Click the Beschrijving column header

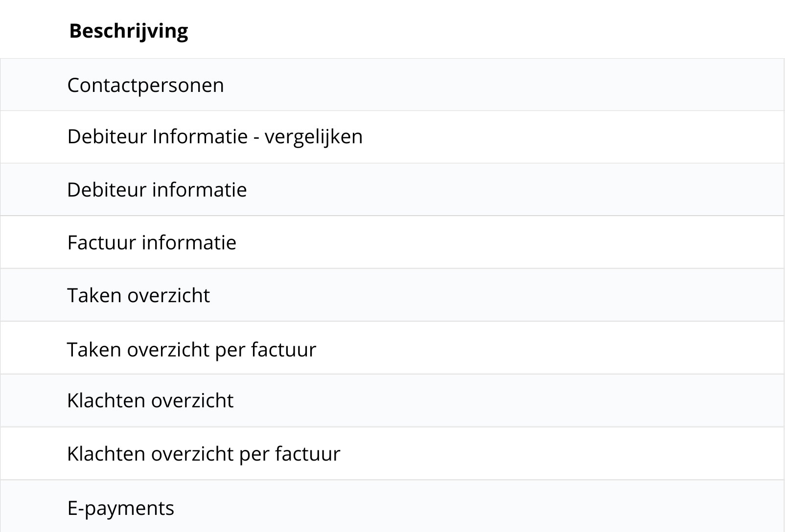click(129, 31)
